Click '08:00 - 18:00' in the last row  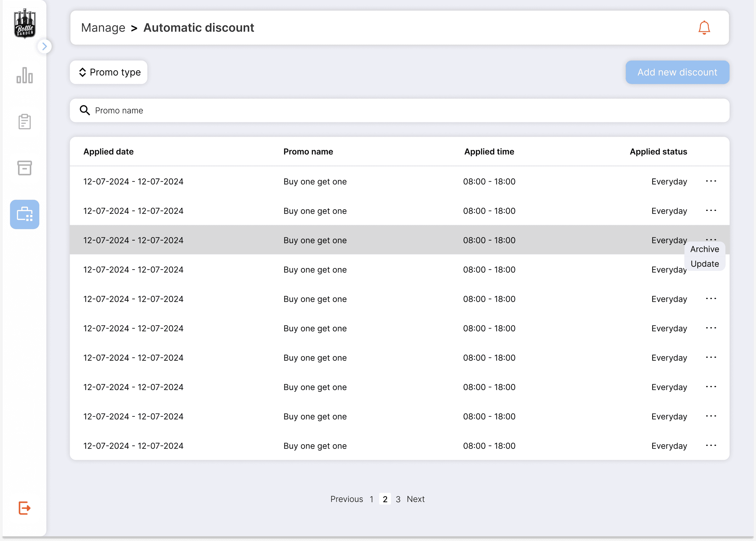(x=489, y=446)
